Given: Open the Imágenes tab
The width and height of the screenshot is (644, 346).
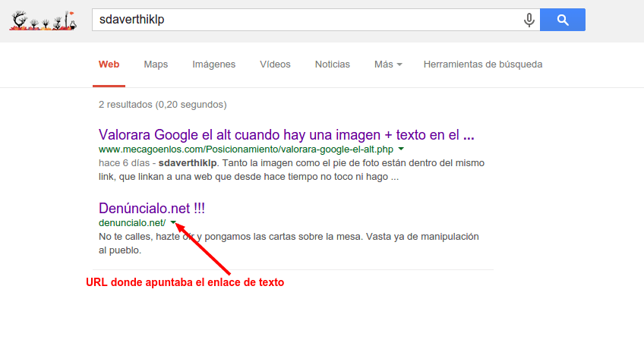Looking at the screenshot, I should 213,64.
